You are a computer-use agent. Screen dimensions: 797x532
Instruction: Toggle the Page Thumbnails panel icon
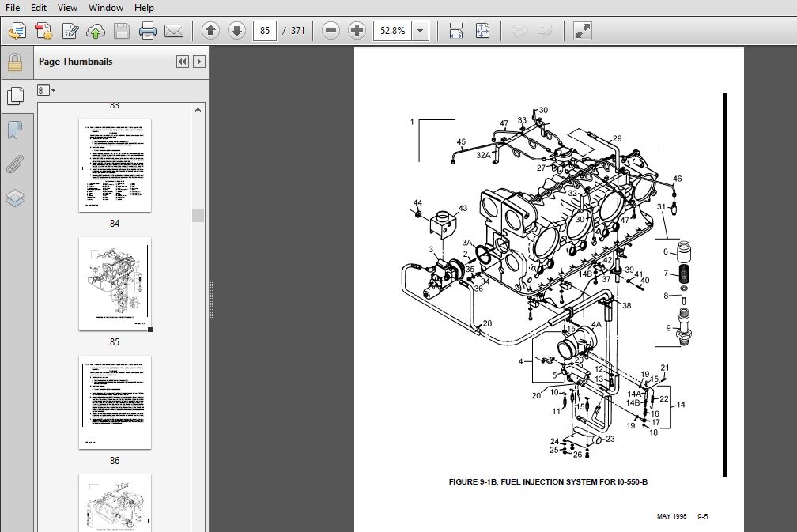[x=15, y=96]
